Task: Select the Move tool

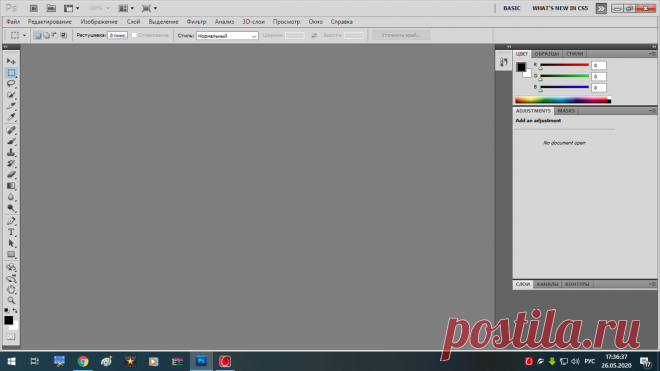Action: [x=11, y=61]
